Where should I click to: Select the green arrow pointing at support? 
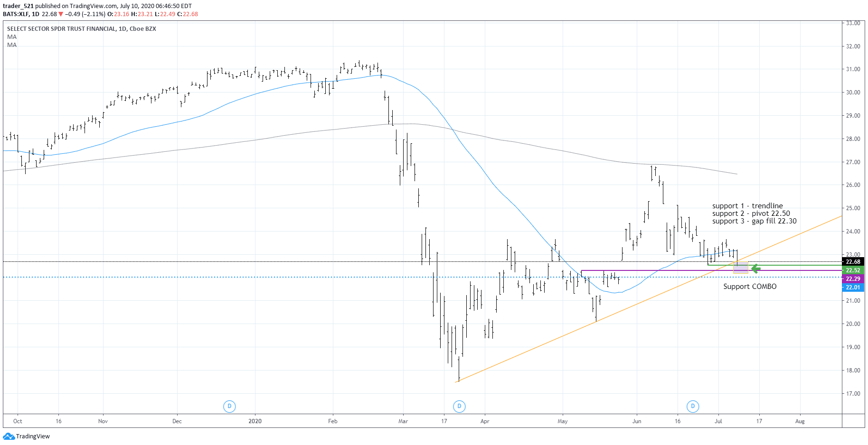pos(755,269)
